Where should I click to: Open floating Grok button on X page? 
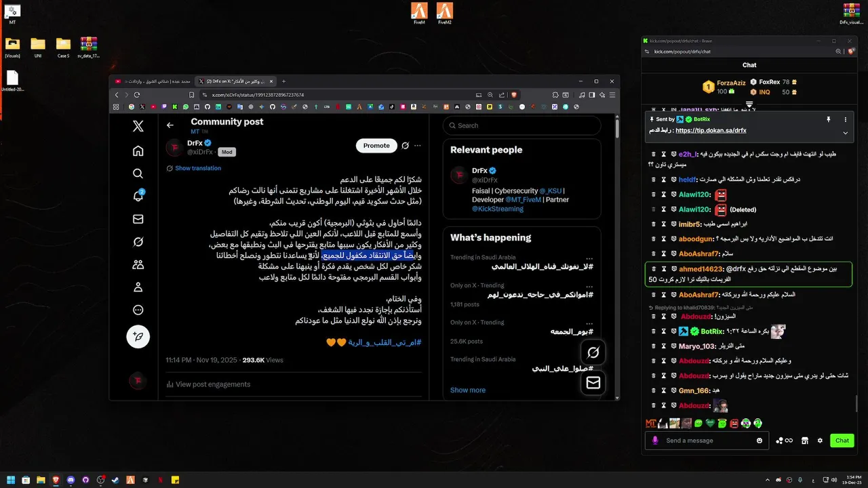(x=593, y=352)
